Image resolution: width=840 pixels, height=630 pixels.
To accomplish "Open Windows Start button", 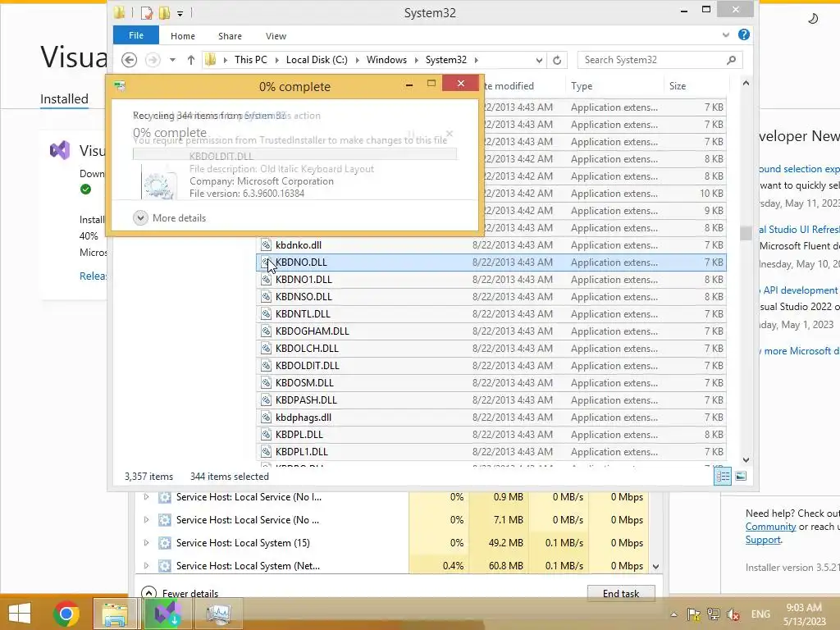I will 20,614.
